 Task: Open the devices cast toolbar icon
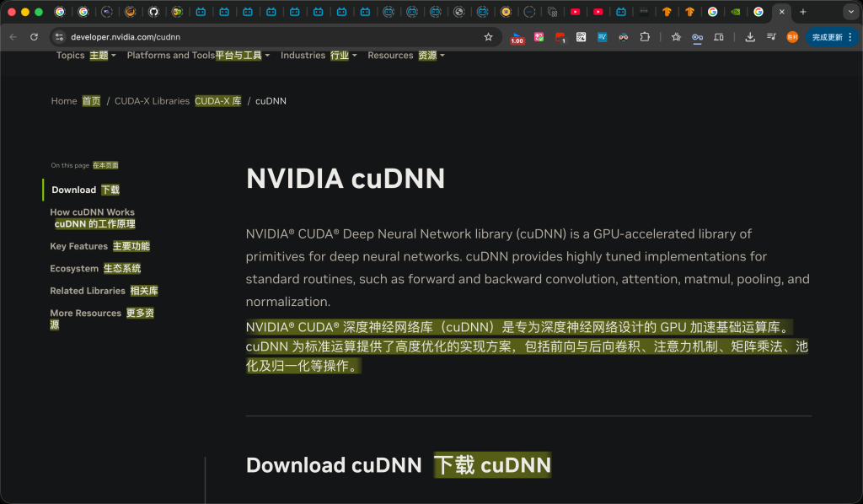coord(719,37)
